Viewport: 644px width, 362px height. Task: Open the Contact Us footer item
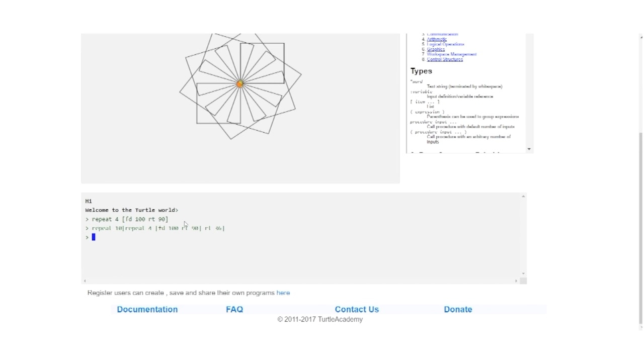click(x=357, y=309)
